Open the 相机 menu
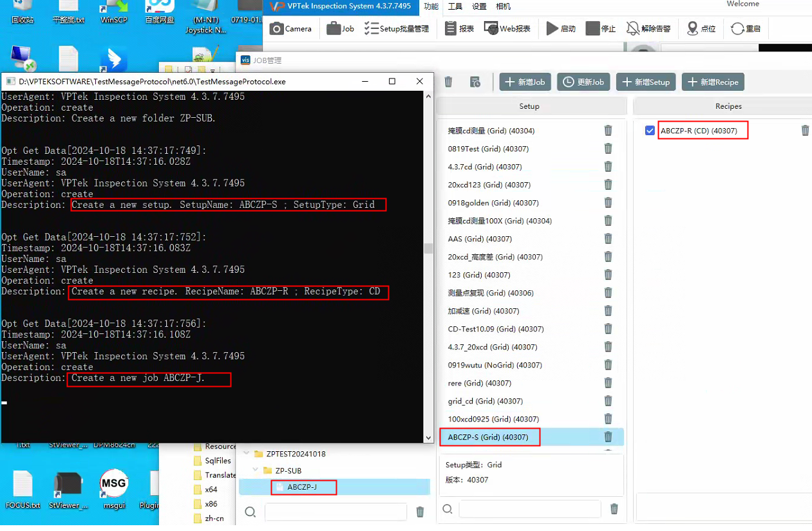The height and width of the screenshot is (531, 812). point(504,6)
